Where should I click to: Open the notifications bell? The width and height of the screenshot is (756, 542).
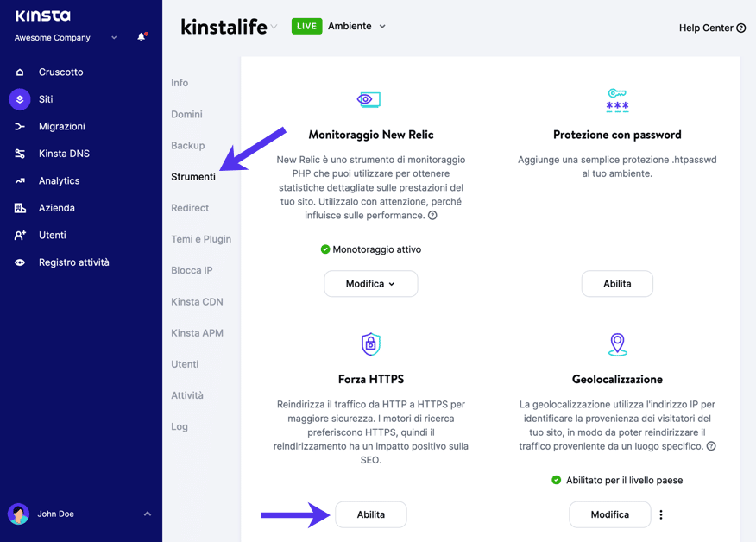[142, 37]
